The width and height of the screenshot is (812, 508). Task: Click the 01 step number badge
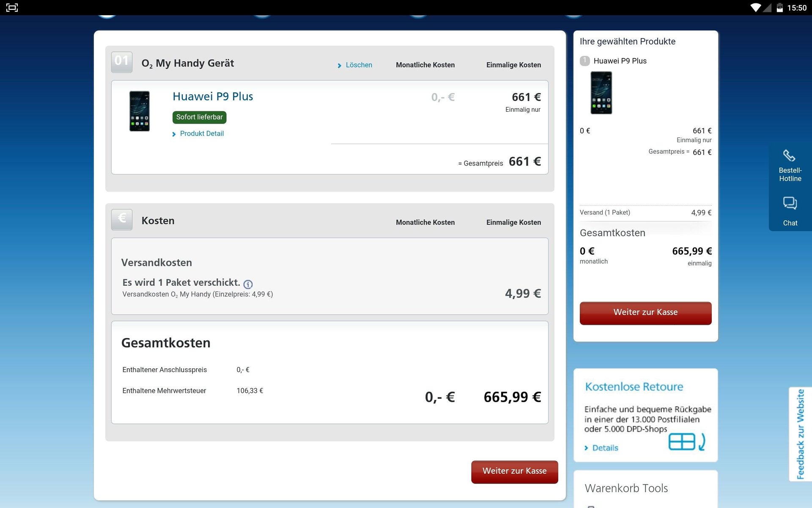[122, 62]
